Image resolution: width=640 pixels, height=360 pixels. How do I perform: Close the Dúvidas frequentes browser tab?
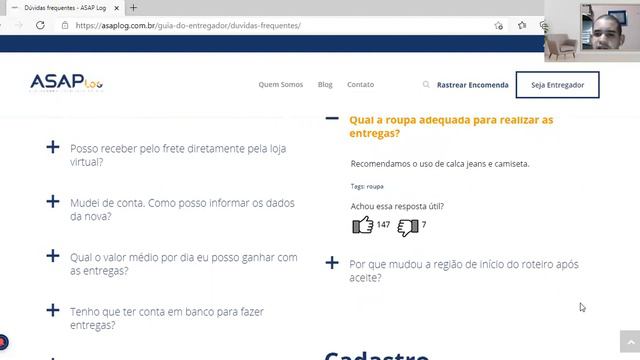[116, 8]
